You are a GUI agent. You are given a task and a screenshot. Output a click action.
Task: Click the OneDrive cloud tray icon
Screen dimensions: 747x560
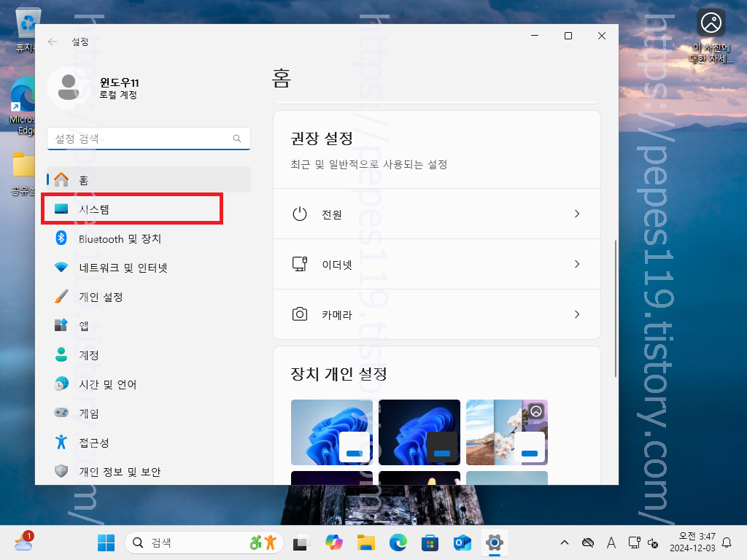pos(588,542)
